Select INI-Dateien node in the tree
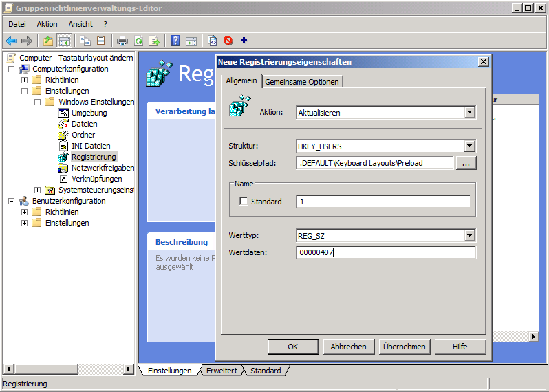 click(x=90, y=146)
